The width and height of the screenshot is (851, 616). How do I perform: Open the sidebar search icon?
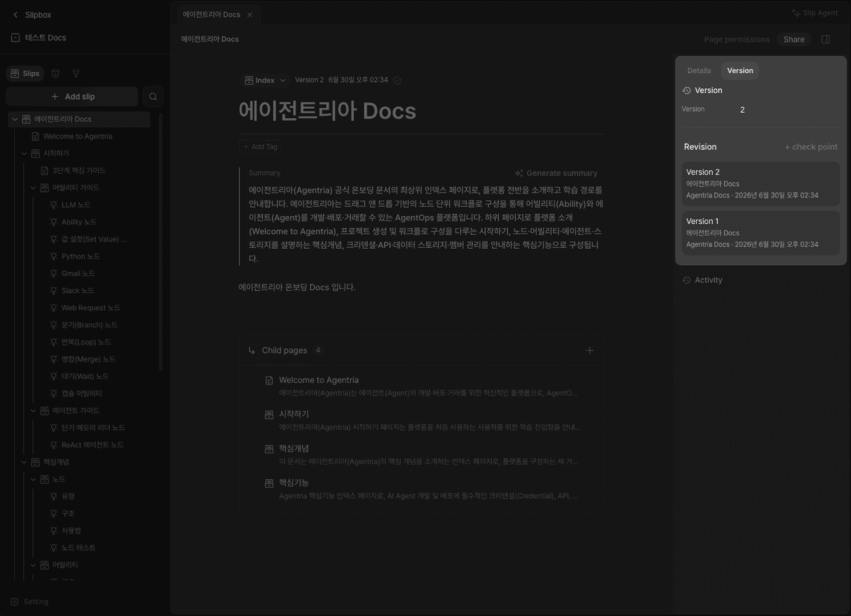tap(153, 97)
